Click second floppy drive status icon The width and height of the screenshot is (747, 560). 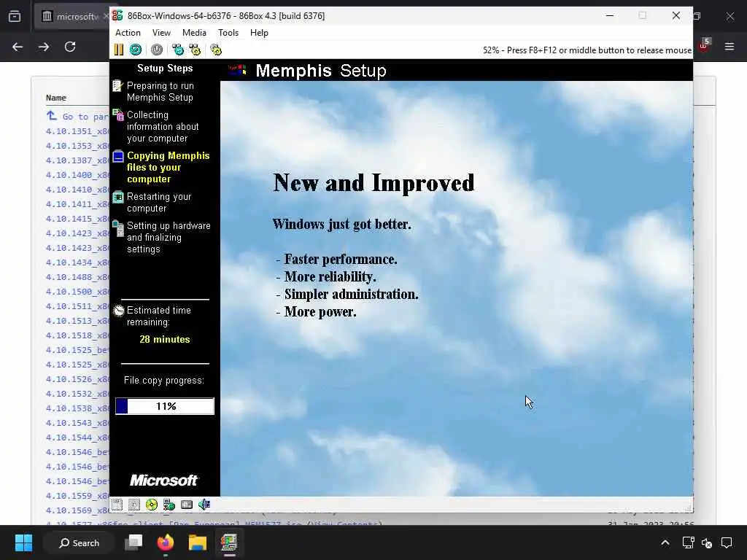134,505
